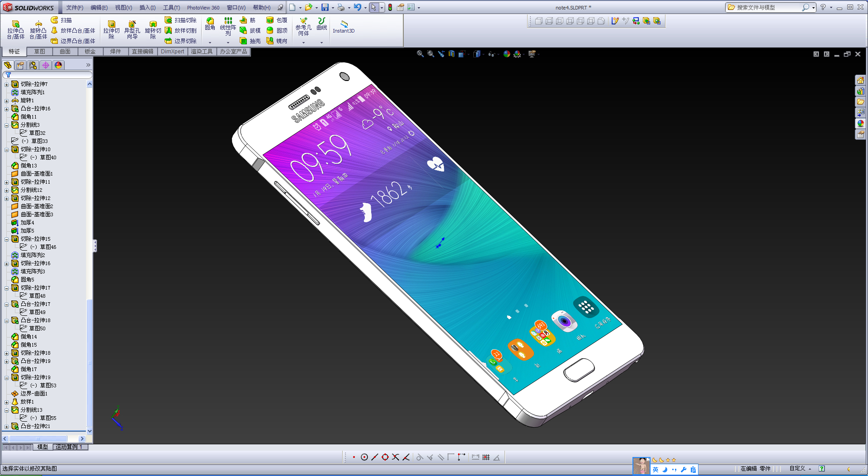Select the 扫描切除 swept cut tool
The height and width of the screenshot is (476, 868).
coord(180,20)
